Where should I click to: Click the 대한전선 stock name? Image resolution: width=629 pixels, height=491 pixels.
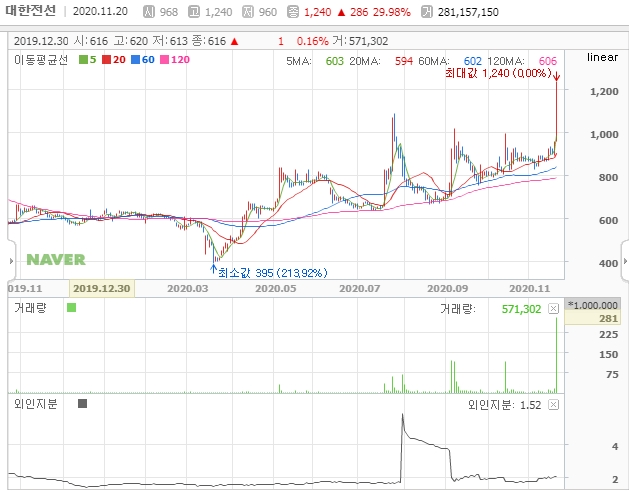pyautogui.click(x=30, y=11)
